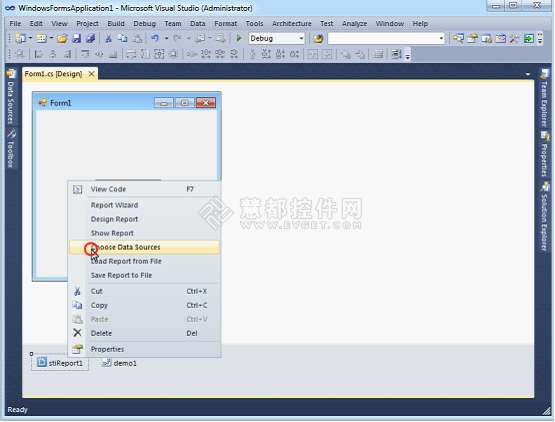Click the green arrow icon at toolbar end
This screenshot has height=422, width=555.
pyautogui.click(x=529, y=38)
